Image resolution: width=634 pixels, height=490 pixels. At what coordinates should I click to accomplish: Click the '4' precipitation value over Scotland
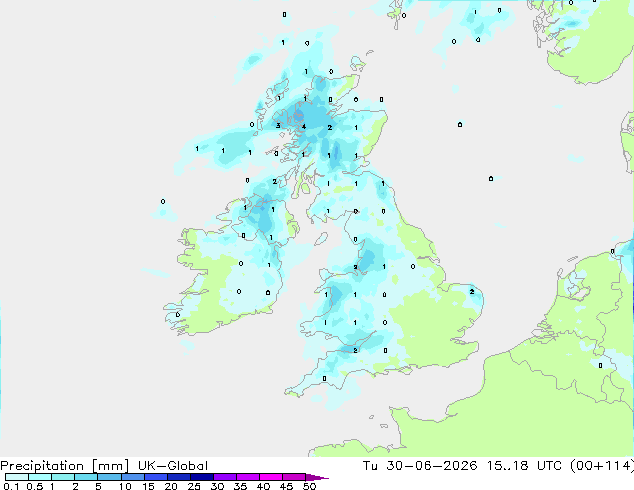point(304,127)
